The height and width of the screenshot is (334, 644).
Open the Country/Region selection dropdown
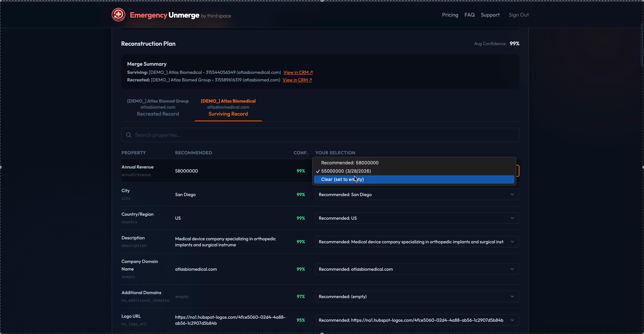pyautogui.click(x=417, y=218)
